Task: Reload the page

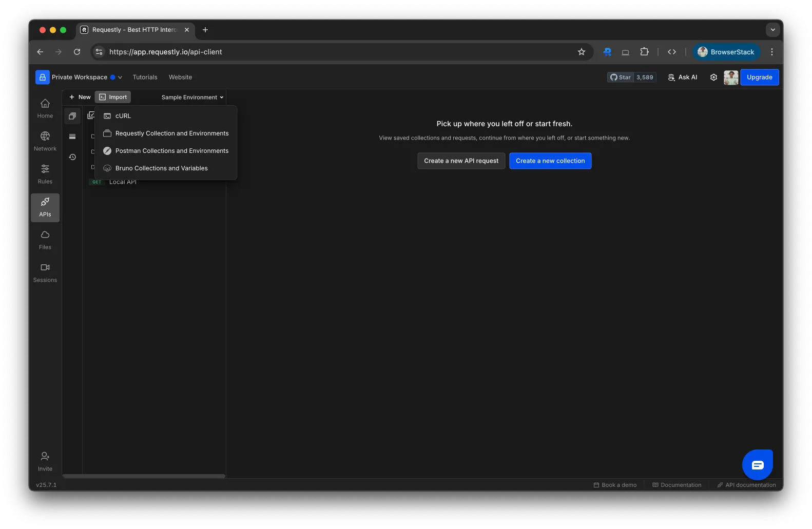Action: [x=77, y=52]
